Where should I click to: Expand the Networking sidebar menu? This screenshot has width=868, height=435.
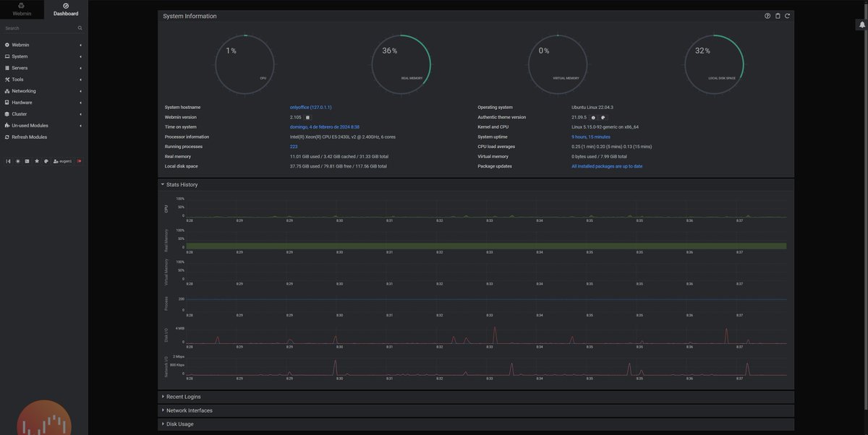click(43, 91)
